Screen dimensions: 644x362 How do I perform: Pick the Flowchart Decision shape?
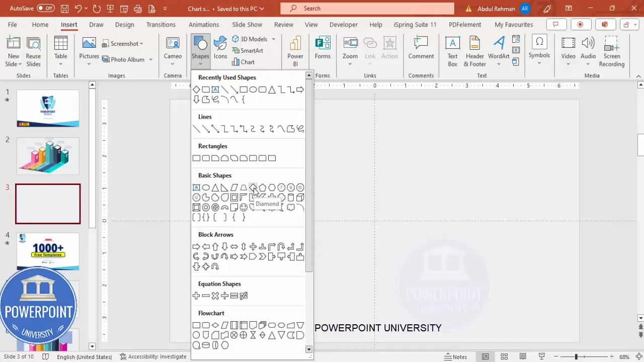[215, 325]
